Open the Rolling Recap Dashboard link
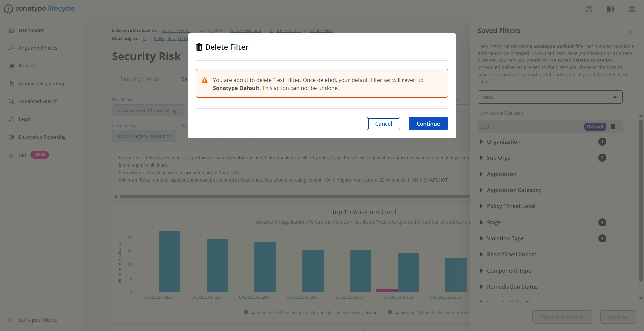The image size is (644, 331). pyautogui.click(x=171, y=39)
